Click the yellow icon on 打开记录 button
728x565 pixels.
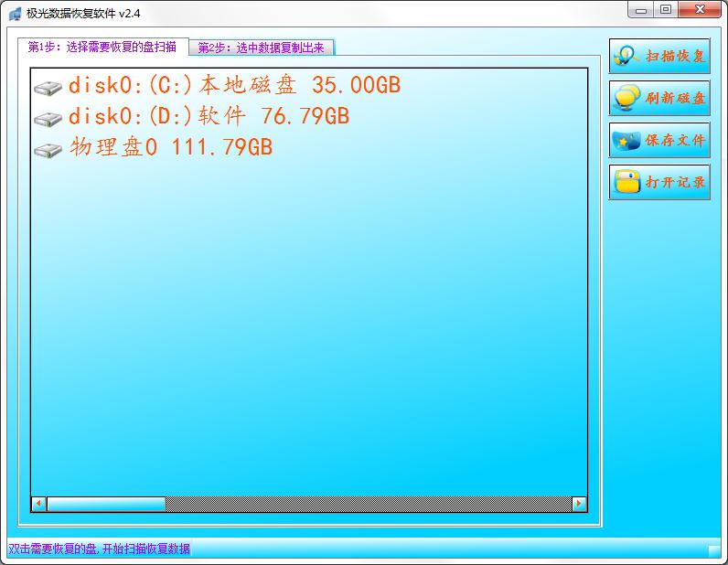point(626,182)
